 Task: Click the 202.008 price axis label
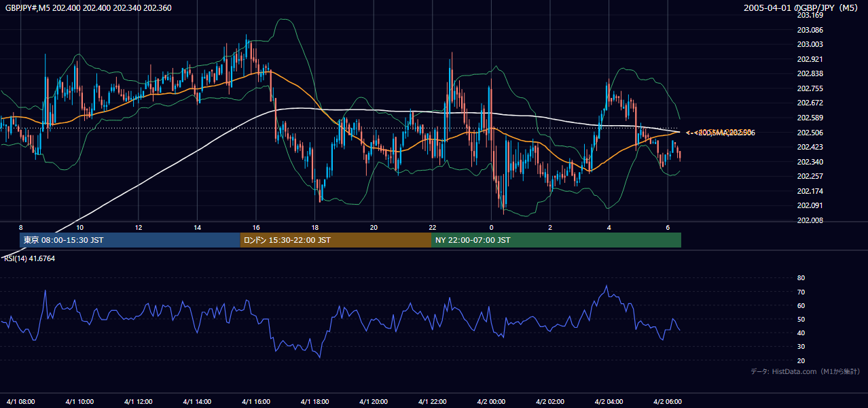(810, 220)
